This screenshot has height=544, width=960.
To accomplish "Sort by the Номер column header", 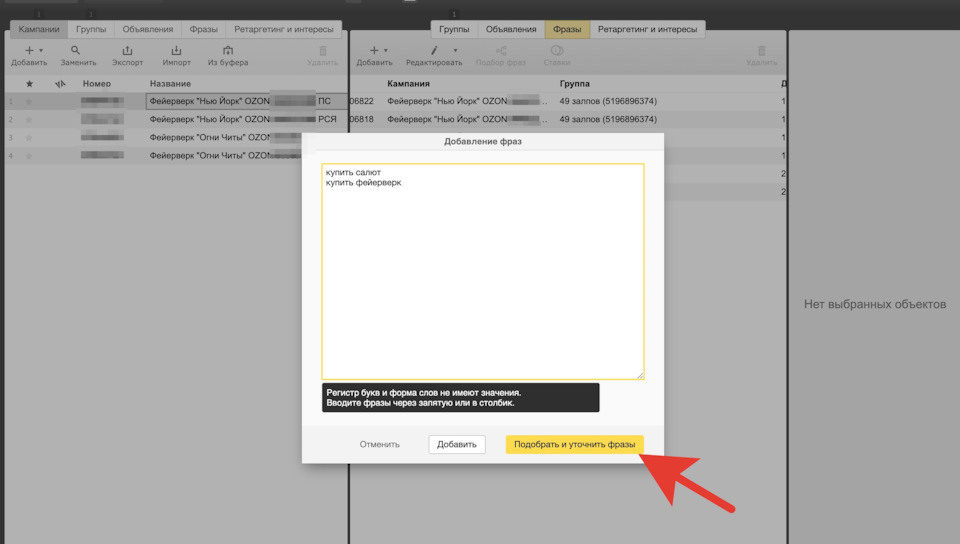I will [97, 84].
